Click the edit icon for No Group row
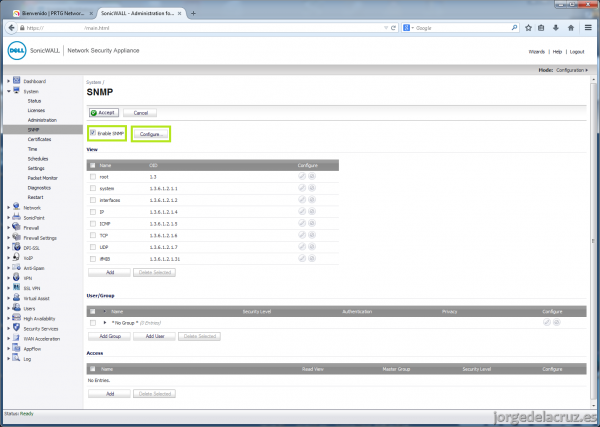 (x=547, y=323)
